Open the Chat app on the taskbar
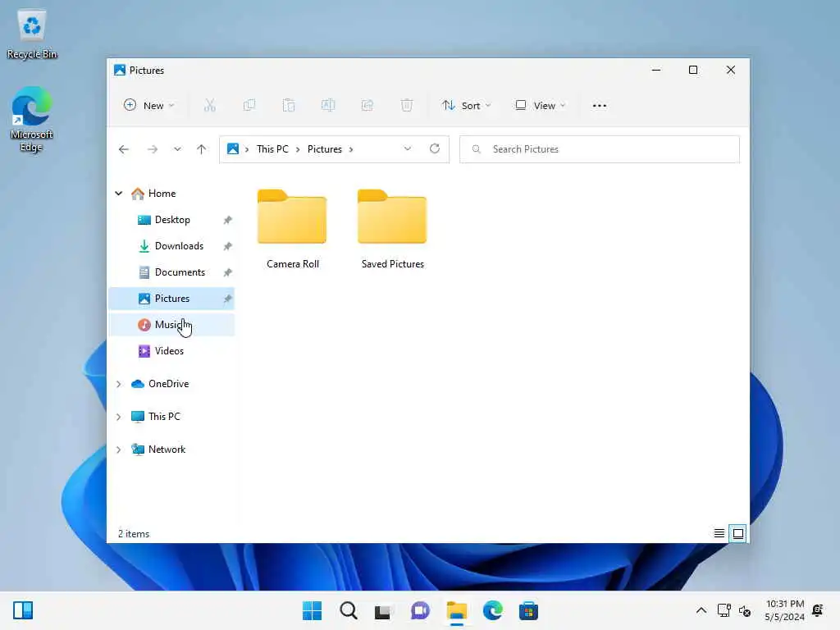Viewport: 840px width, 630px height. pos(420,610)
